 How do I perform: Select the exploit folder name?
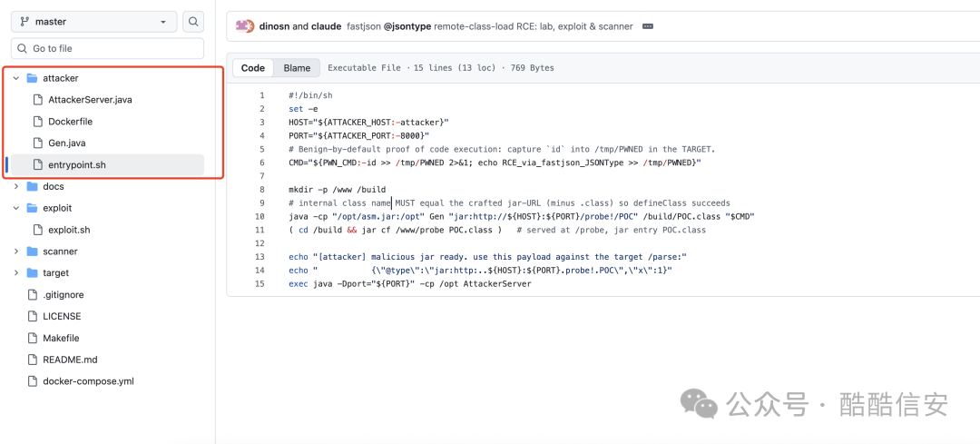pos(57,208)
